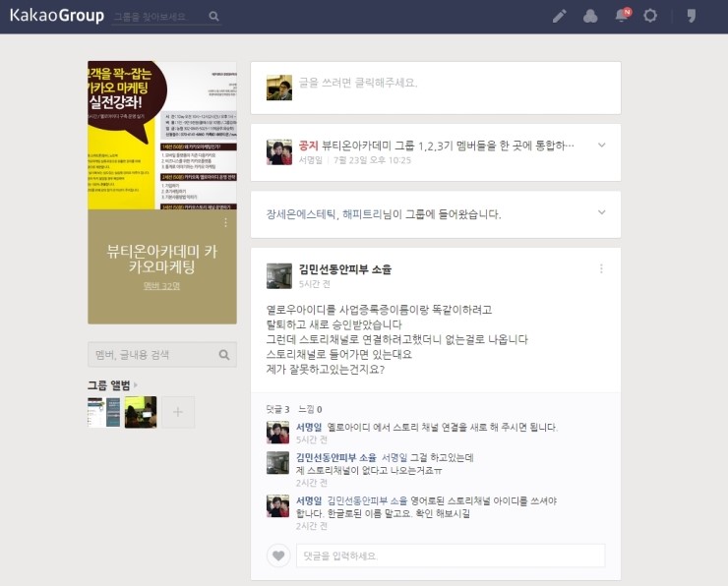Open the 공지 뷰티온아카데미 notice title
The height and width of the screenshot is (586, 728).
[x=437, y=146]
